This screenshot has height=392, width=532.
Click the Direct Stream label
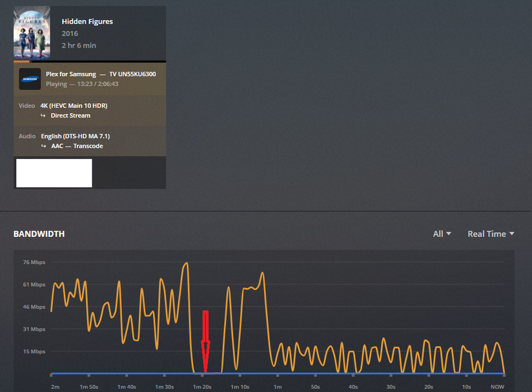coord(70,116)
